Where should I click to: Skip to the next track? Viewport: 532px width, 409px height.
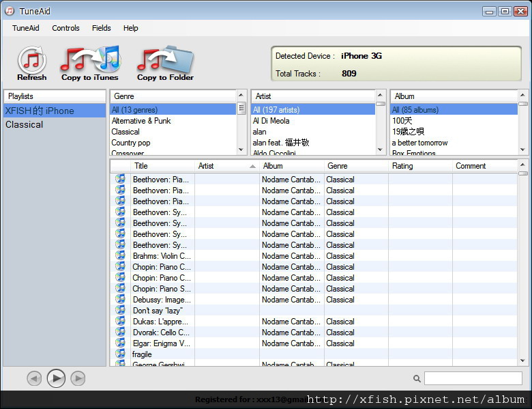coord(78,378)
